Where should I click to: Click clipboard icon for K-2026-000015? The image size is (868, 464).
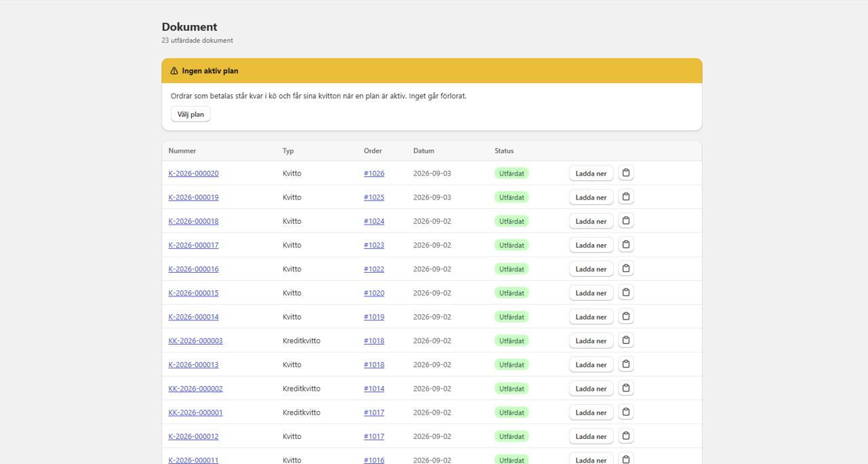(x=626, y=292)
